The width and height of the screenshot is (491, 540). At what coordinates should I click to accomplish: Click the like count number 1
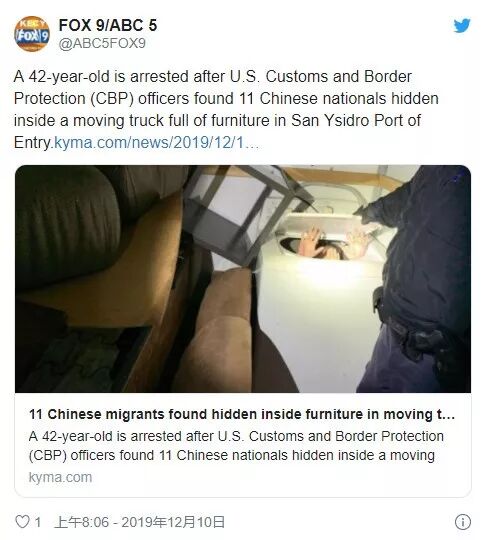[38, 522]
